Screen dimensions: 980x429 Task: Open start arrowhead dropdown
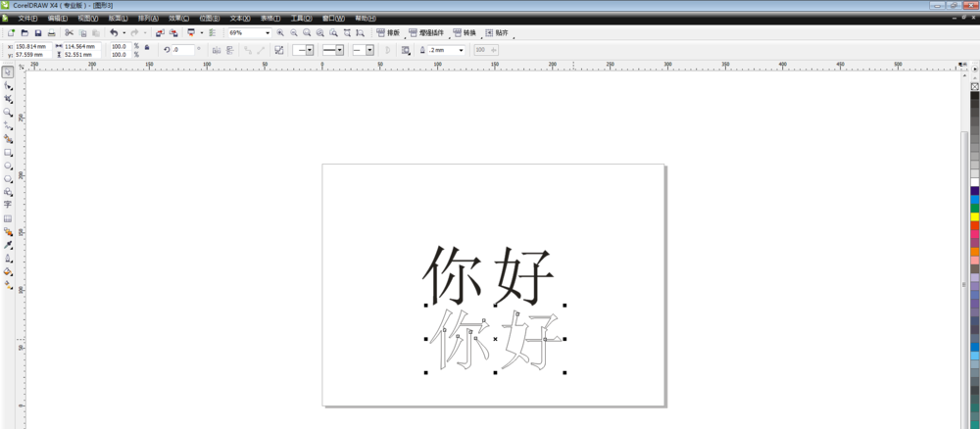click(x=310, y=50)
